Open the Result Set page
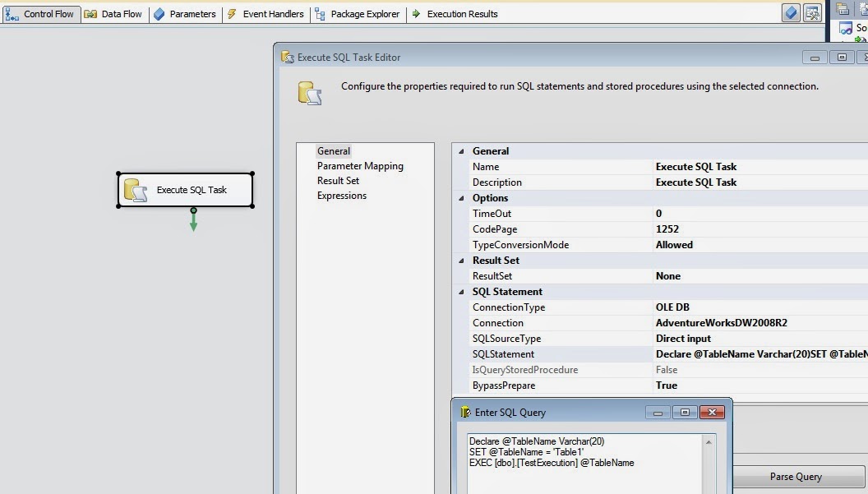The image size is (868, 494). (x=338, y=181)
